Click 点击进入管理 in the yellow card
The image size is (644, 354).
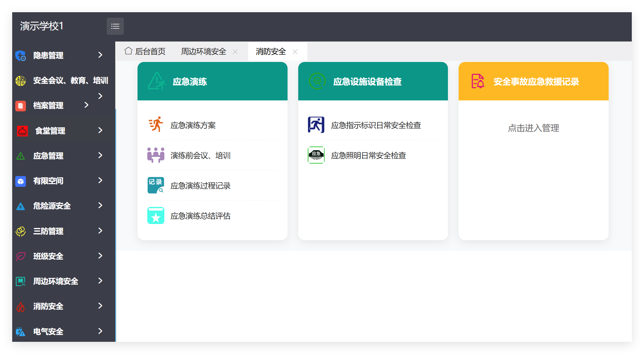533,128
